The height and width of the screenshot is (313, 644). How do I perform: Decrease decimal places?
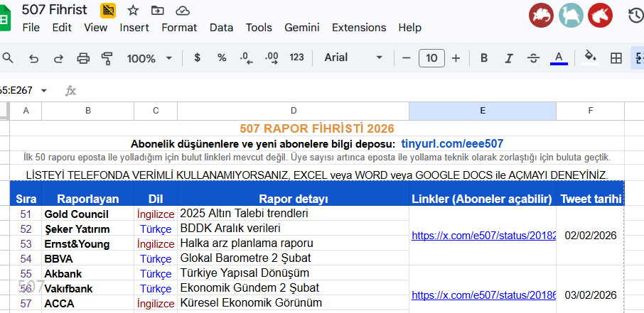[247, 58]
